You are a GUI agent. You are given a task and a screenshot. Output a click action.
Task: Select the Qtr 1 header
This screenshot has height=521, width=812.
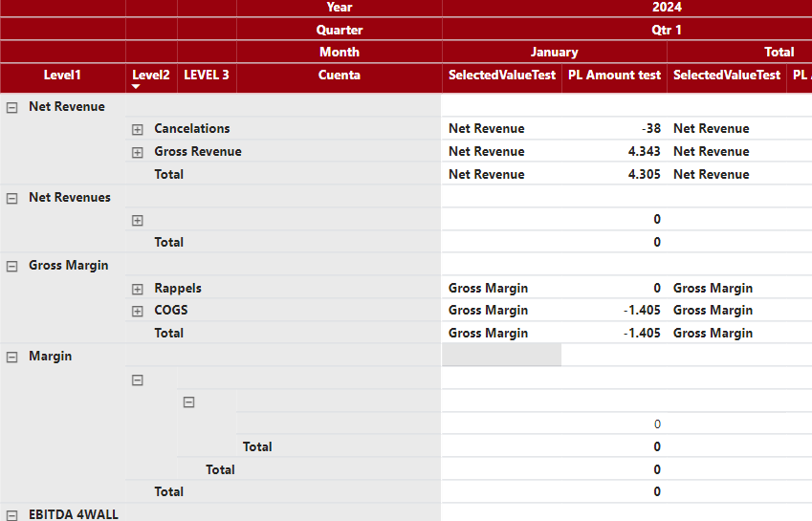click(x=667, y=30)
